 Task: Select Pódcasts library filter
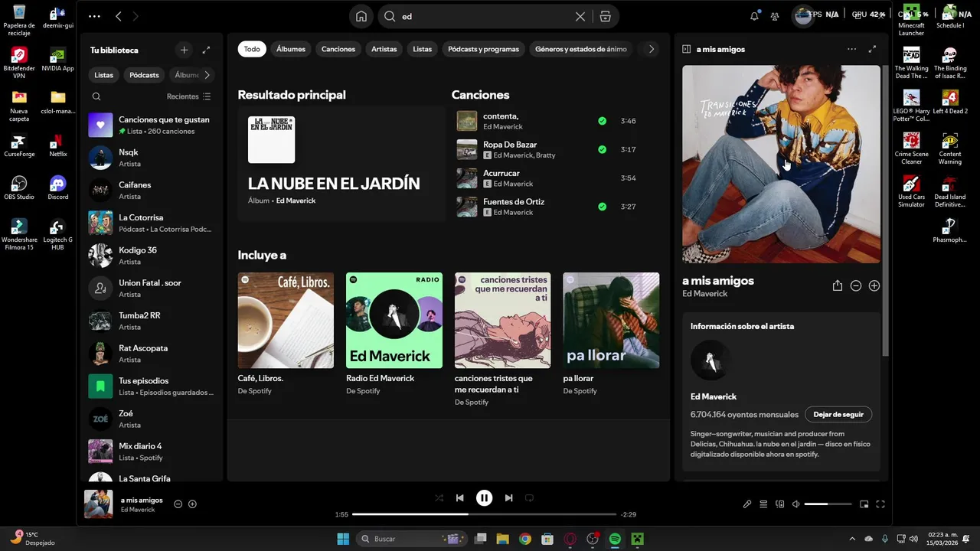144,75
